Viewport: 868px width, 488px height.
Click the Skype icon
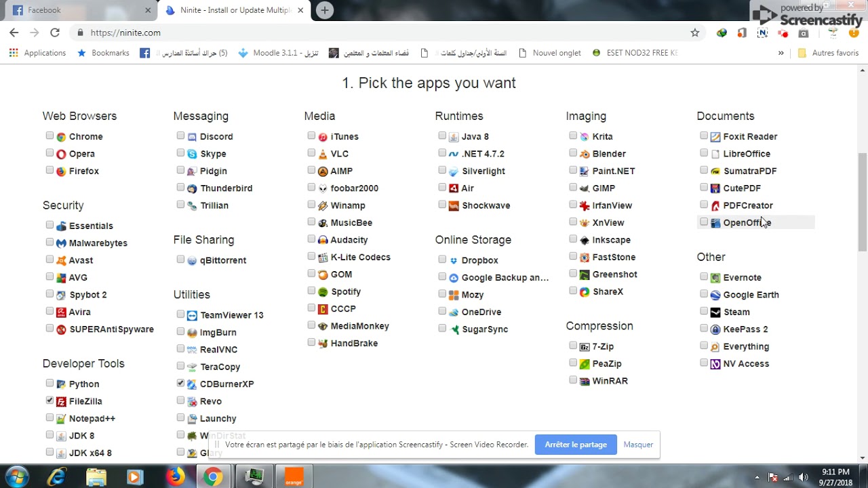(192, 154)
